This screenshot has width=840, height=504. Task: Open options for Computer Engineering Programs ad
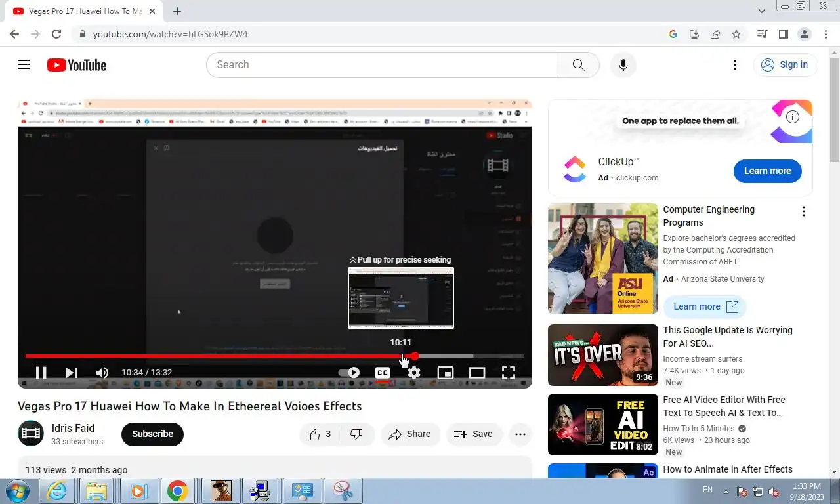click(803, 211)
